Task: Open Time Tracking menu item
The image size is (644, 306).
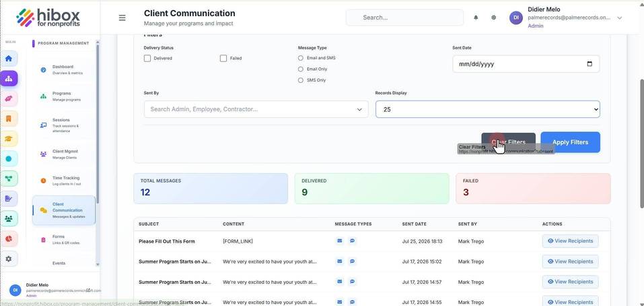Action: (x=64, y=181)
